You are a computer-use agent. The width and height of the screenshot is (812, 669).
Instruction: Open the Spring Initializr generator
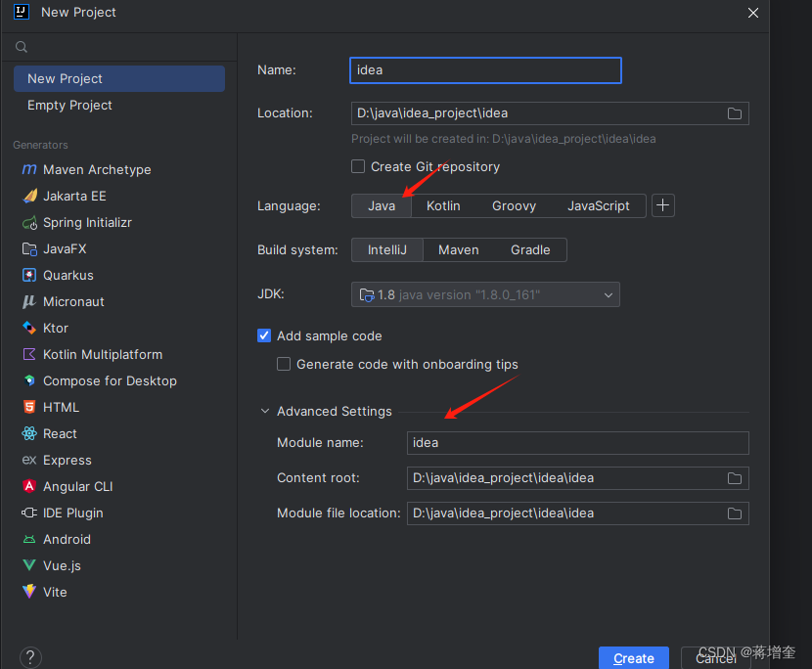(87, 223)
